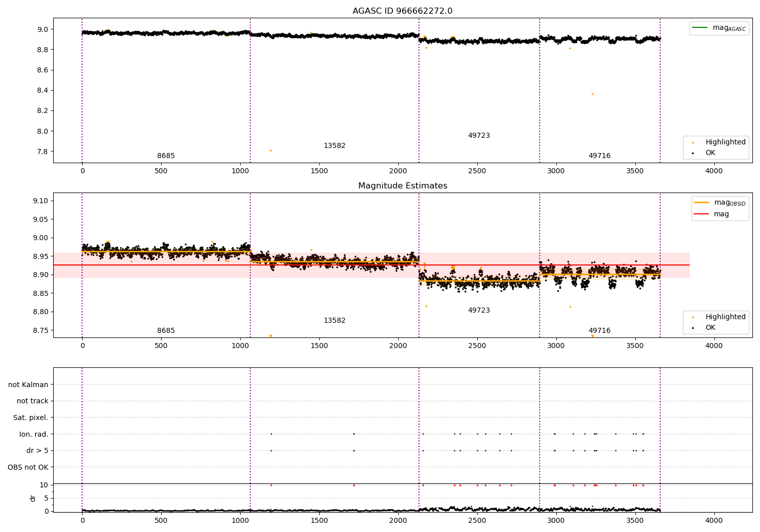Click obsid label 8685 in the Magnitude Estimates plot
The height and width of the screenshot is (532, 760).
click(x=166, y=330)
